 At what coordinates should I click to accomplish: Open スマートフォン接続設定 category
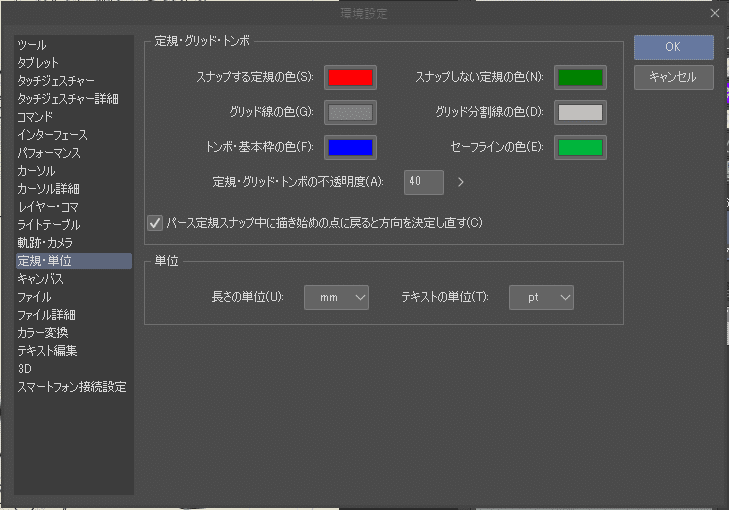point(72,387)
